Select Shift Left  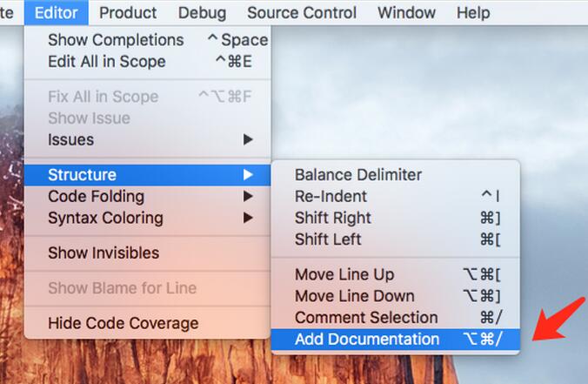tap(328, 239)
